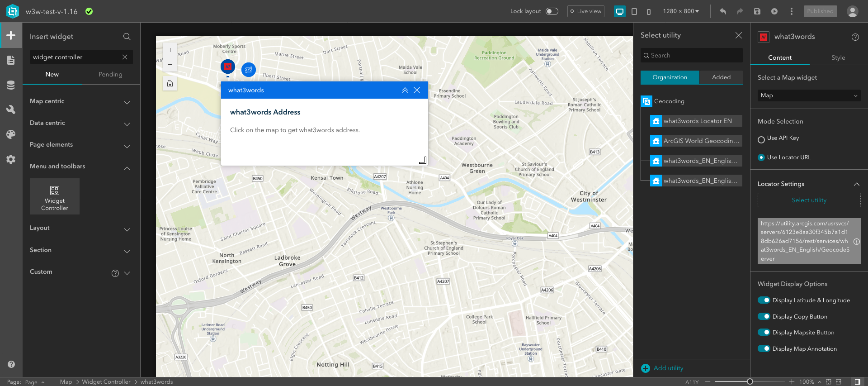Image resolution: width=868 pixels, height=386 pixels.
Task: Open the Map widget dropdown
Action: [x=809, y=95]
